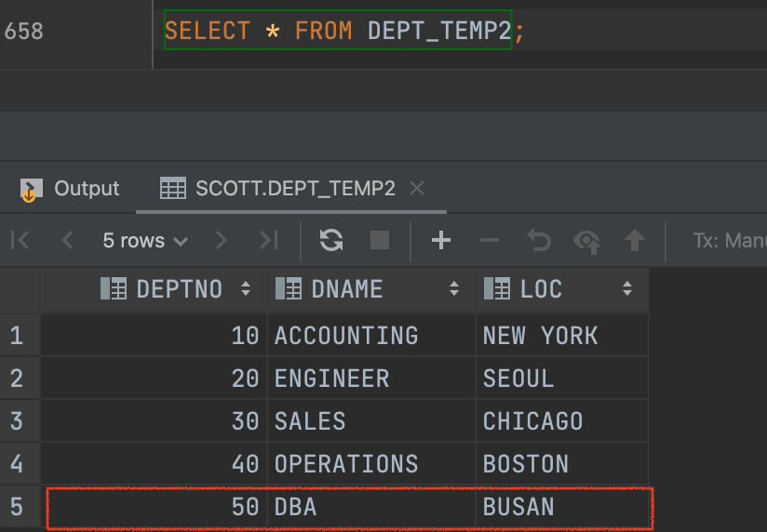The width and height of the screenshot is (767, 532).
Task: Jump to last page of results
Action: pyautogui.click(x=269, y=240)
